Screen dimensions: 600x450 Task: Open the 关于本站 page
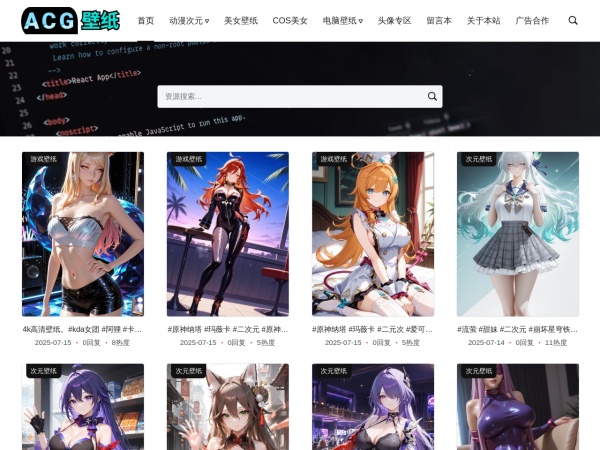click(x=483, y=20)
